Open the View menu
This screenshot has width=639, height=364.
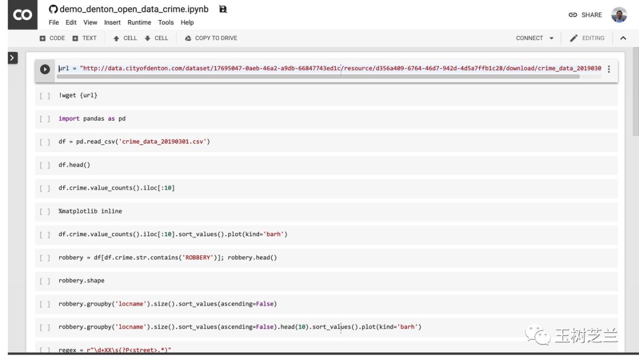pyautogui.click(x=90, y=22)
